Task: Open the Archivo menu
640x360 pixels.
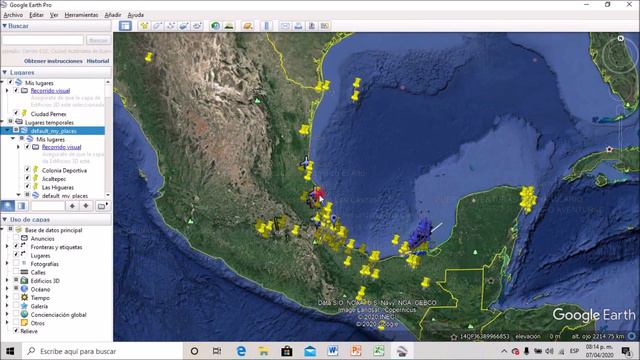Action: click(13, 15)
